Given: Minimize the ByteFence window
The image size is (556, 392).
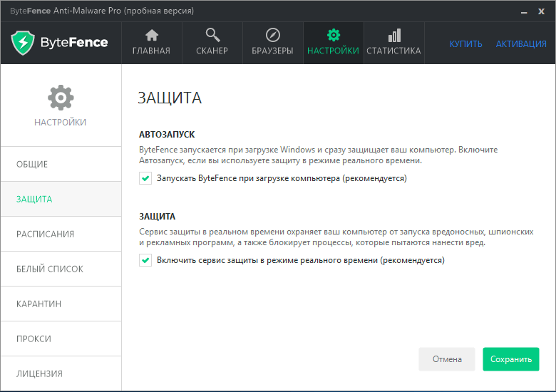Looking at the screenshot, I should [524, 11].
